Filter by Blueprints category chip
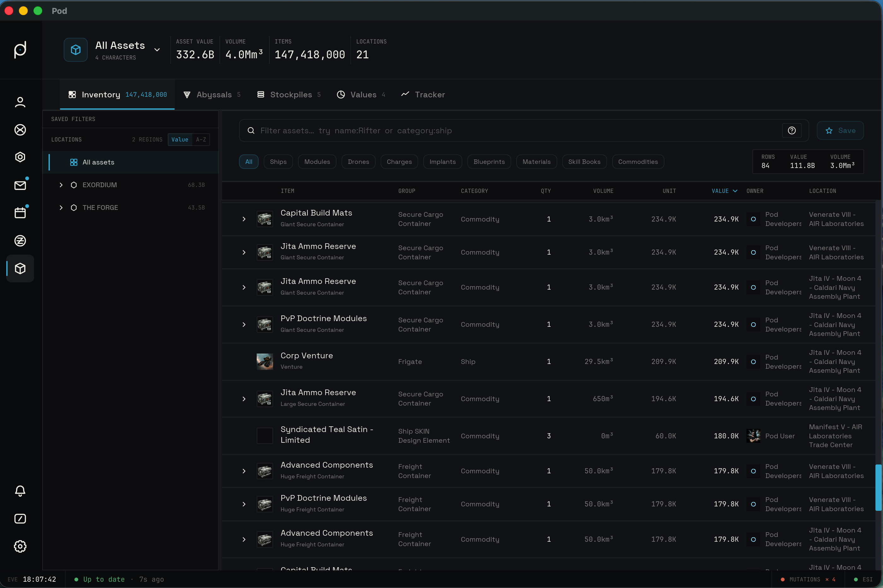The width and height of the screenshot is (883, 588). (x=489, y=162)
